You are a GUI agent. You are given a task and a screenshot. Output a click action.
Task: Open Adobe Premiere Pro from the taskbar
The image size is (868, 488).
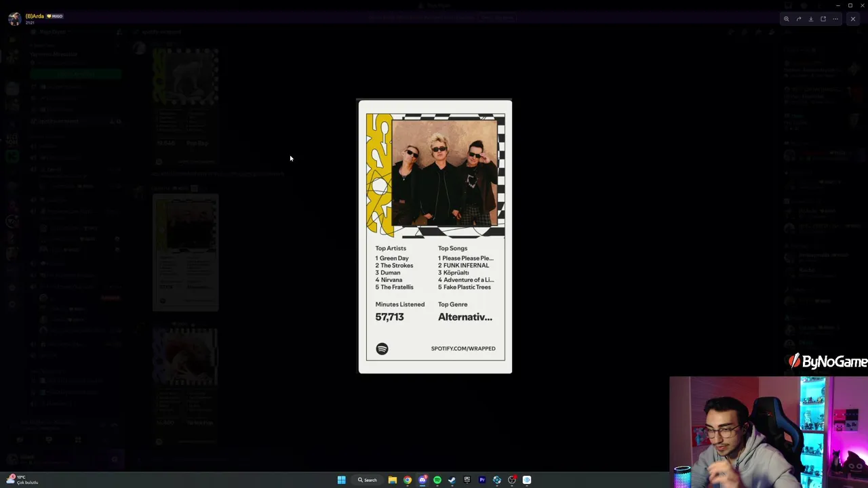[482, 480]
